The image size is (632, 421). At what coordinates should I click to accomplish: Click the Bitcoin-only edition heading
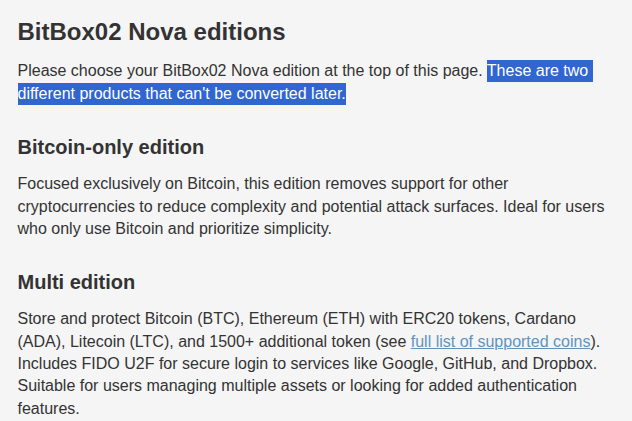pos(111,147)
